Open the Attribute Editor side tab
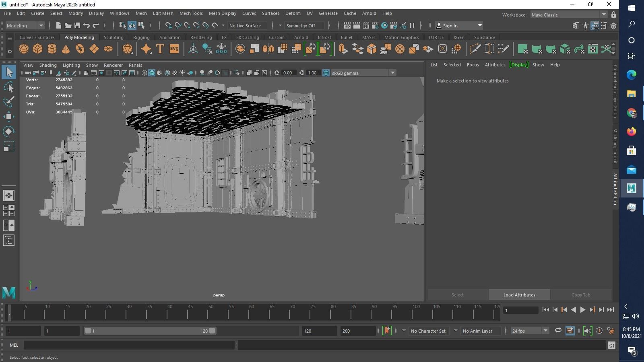 click(x=615, y=189)
